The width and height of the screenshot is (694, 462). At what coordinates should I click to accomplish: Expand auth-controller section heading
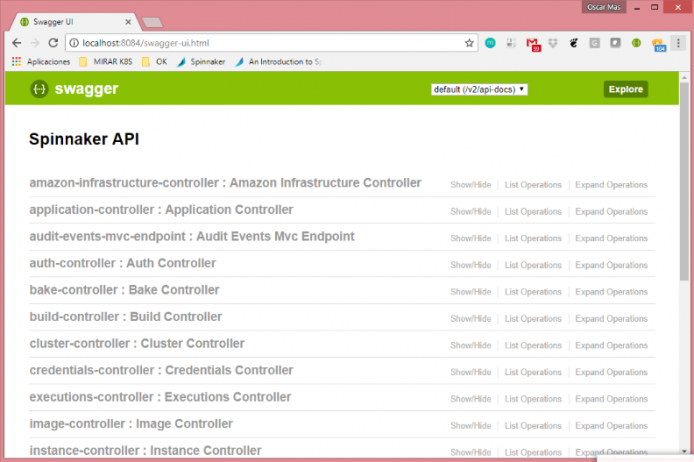123,263
